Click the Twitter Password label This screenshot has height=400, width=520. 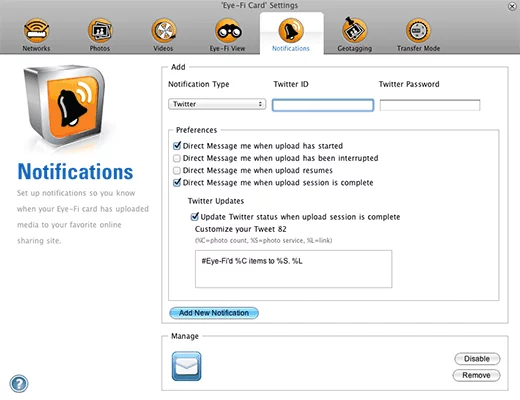(409, 84)
